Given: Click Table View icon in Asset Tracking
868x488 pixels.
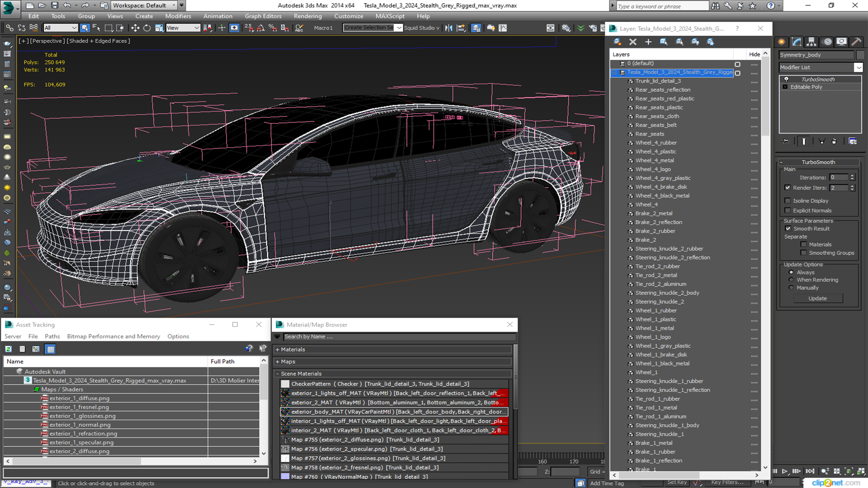Looking at the screenshot, I should point(51,349).
